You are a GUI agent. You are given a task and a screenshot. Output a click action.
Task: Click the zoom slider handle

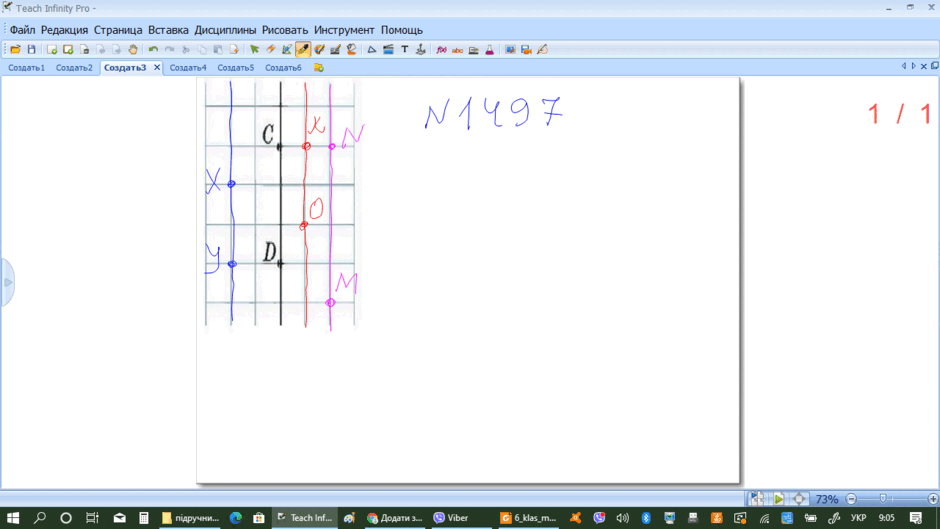882,499
